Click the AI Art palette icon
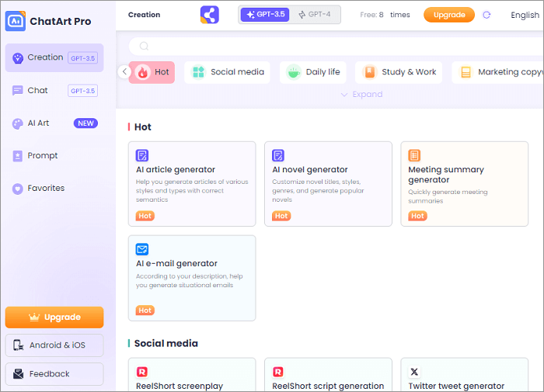The width and height of the screenshot is (544, 392). pos(17,123)
